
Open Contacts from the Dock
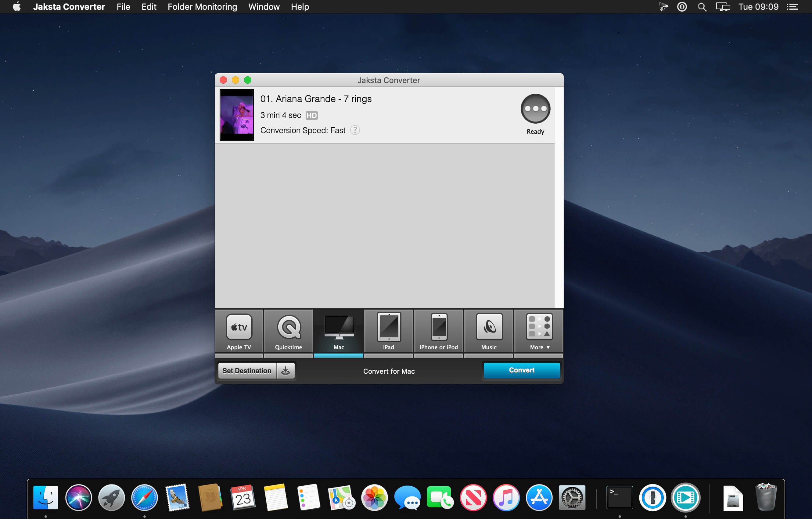pos(210,497)
